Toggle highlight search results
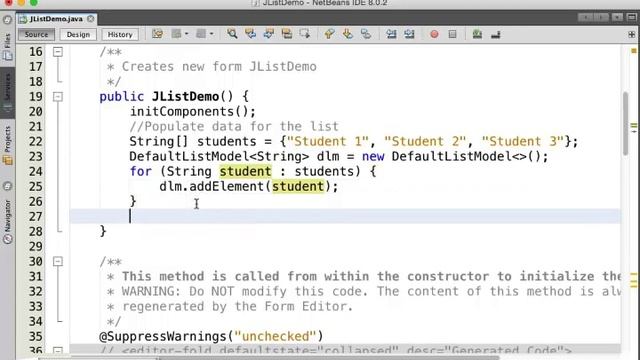 287,34
